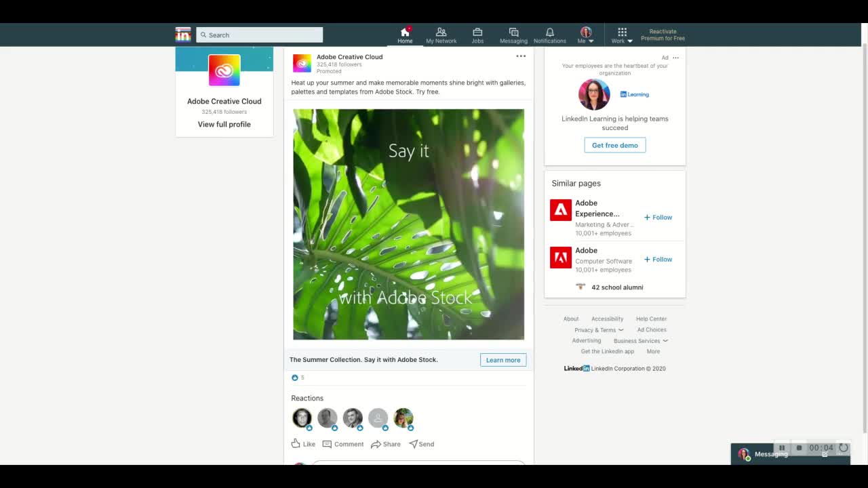Screen dimensions: 868x488
Task: Open the Notifications bell
Action: (x=550, y=35)
